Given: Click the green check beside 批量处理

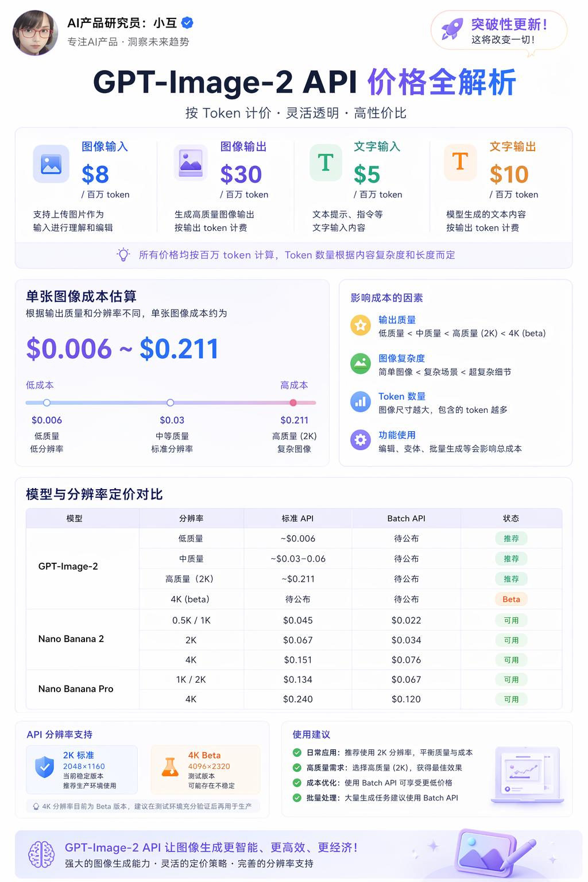Looking at the screenshot, I should coord(297,798).
